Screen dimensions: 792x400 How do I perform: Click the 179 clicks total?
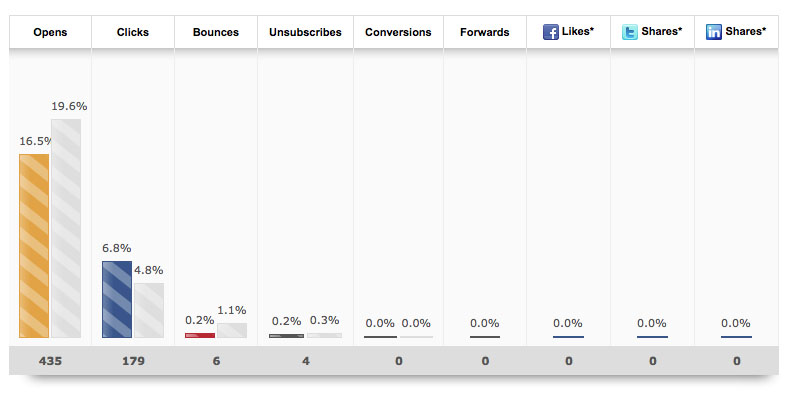(132, 361)
